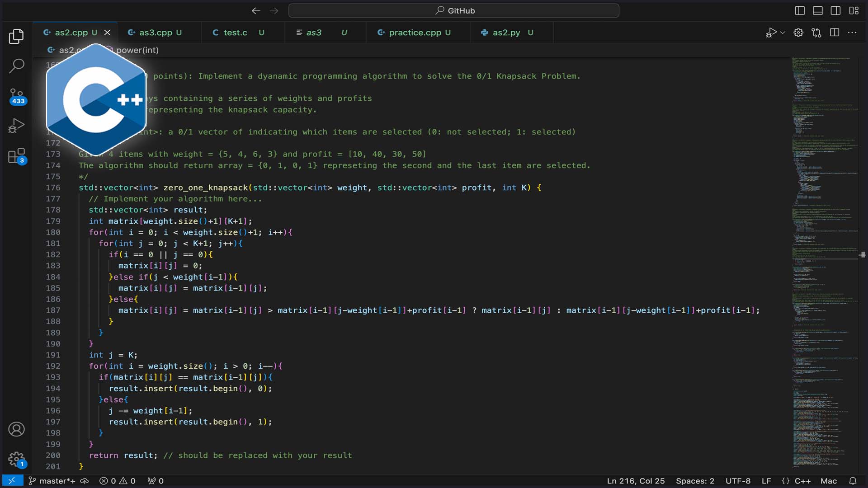Click the ports forwarded indicator showing 0
868x488 pixels.
click(156, 481)
